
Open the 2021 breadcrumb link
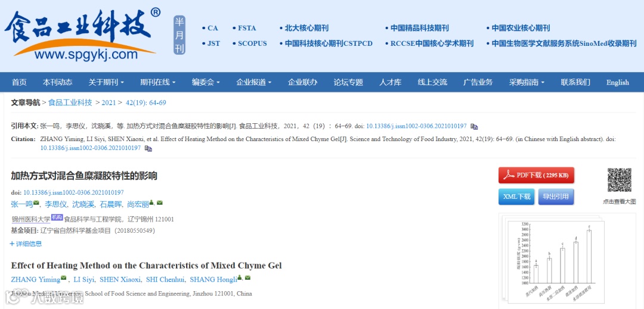pyautogui.click(x=109, y=103)
